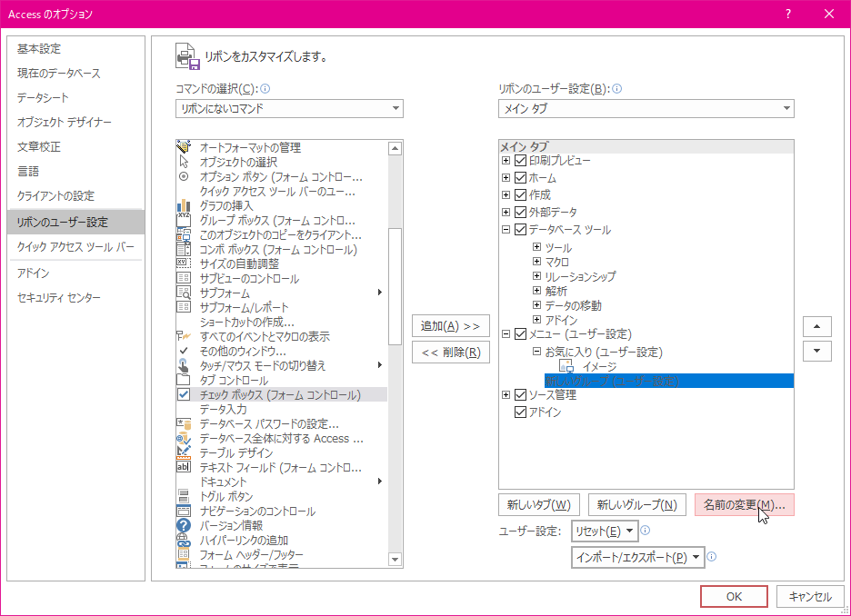Click the move up arrow button
851x616 pixels.
pos(816,326)
